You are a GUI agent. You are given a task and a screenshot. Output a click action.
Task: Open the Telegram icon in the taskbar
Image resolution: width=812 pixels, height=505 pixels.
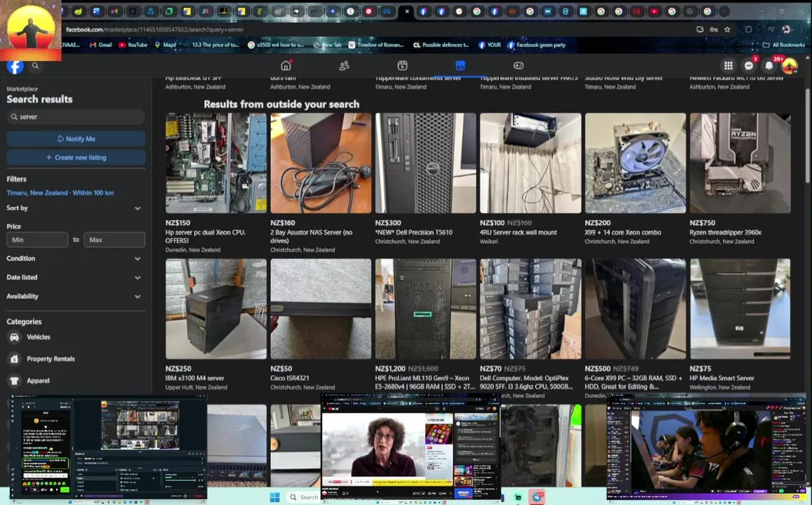click(537, 497)
